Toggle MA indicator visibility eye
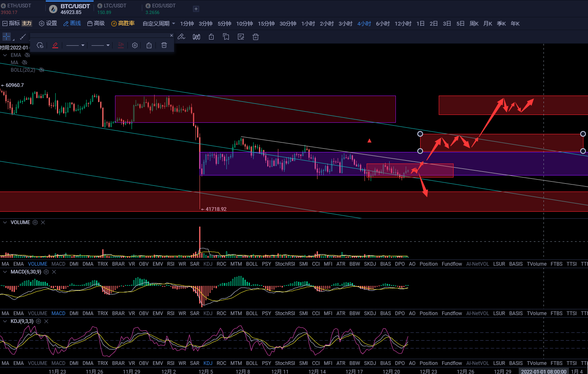Viewport: 588px width, 374px height. tap(24, 63)
